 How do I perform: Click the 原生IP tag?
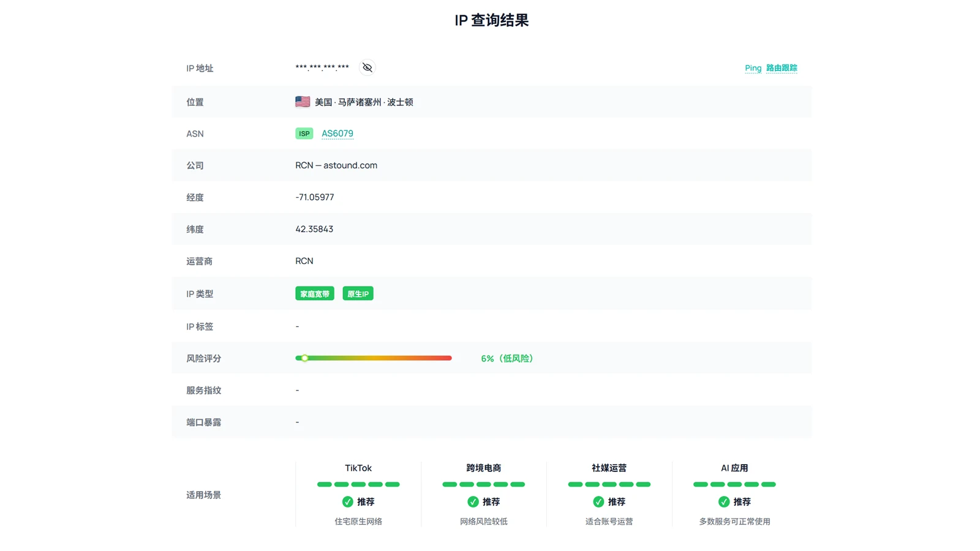[x=358, y=294]
